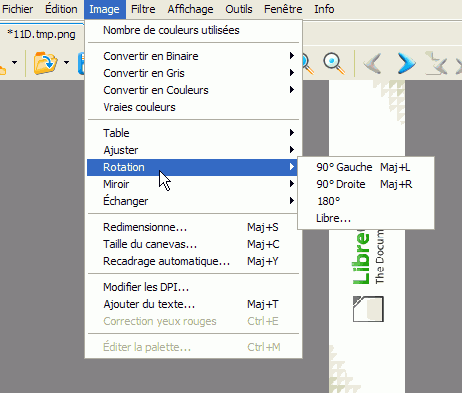Open the Édition menu
The width and height of the screenshot is (462, 393).
tap(61, 9)
